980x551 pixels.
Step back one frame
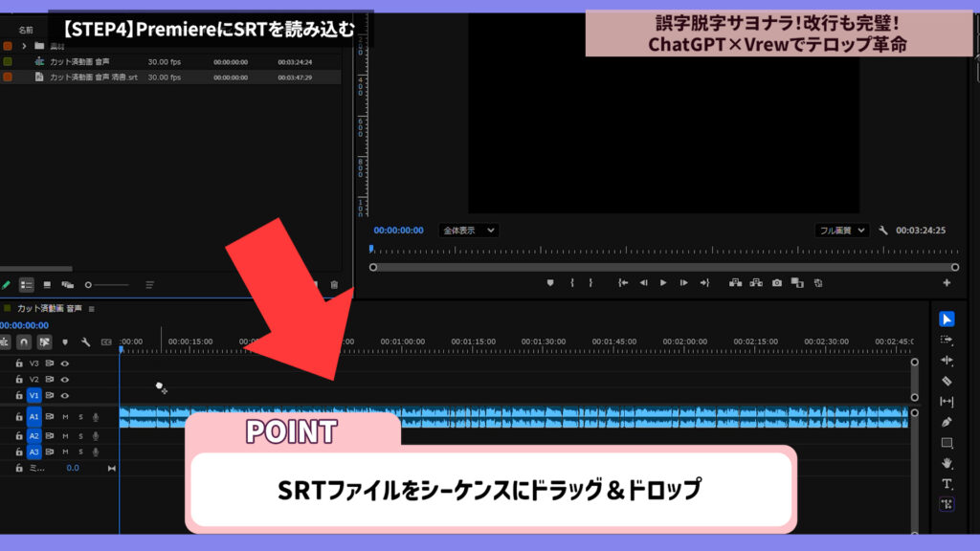pyautogui.click(x=643, y=283)
